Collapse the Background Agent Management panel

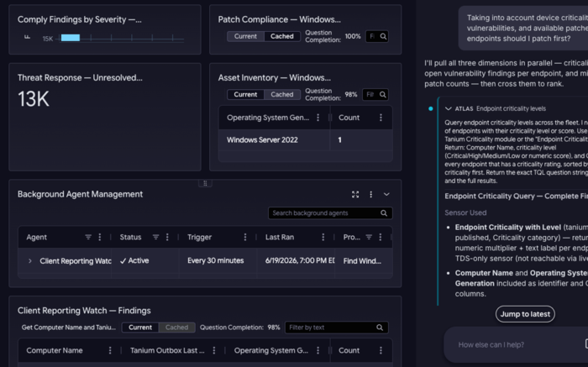(386, 194)
